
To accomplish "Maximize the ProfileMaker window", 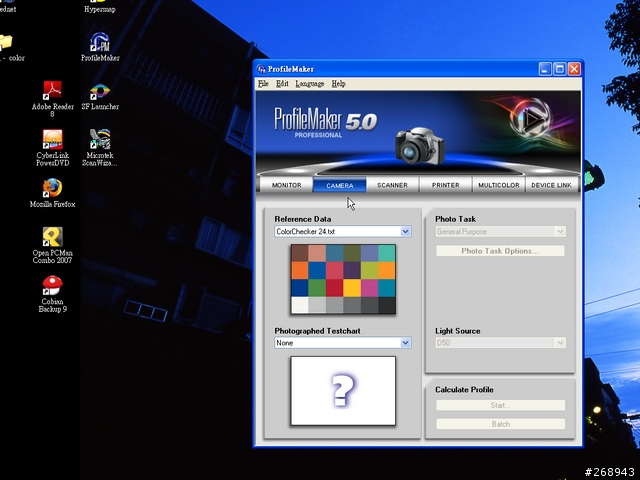I will point(560,69).
